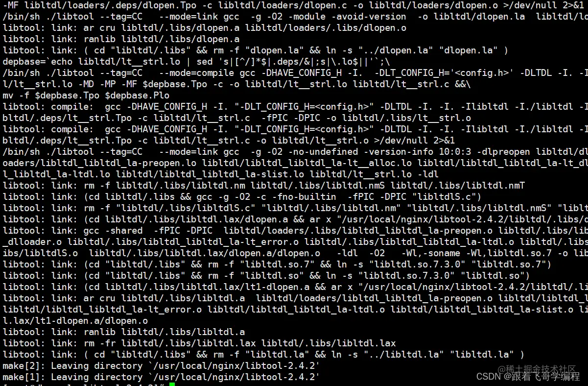Viewport: 588px width, 386px height.
Task: Click the ln -s "../dlopen.la" line
Action: (256, 50)
